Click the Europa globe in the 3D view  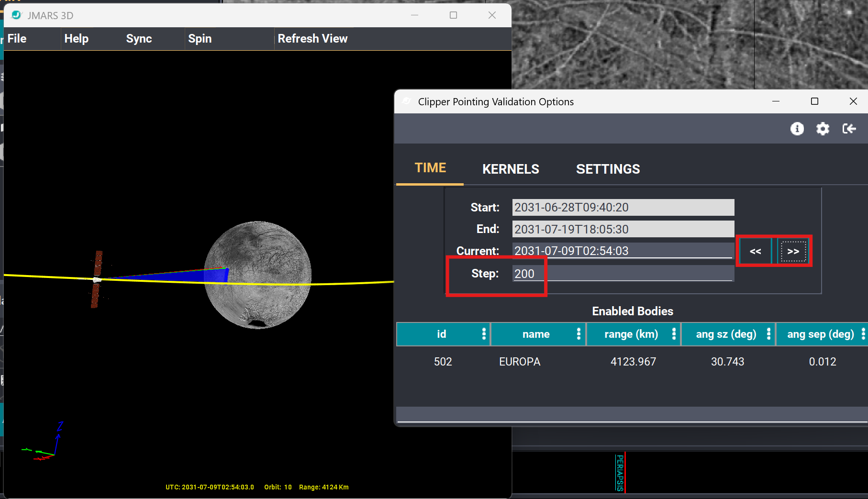258,275
